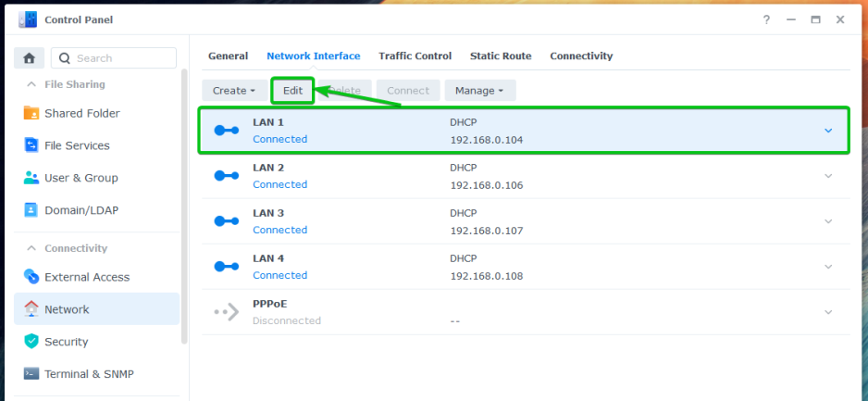This screenshot has width=868, height=401.
Task: Click the LAN 4 connection icon
Action: 227,267
